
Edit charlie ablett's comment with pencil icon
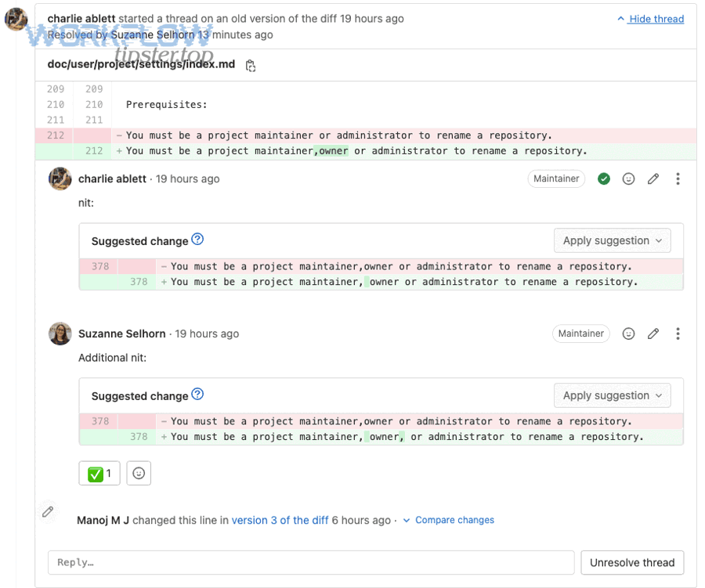[x=653, y=179]
